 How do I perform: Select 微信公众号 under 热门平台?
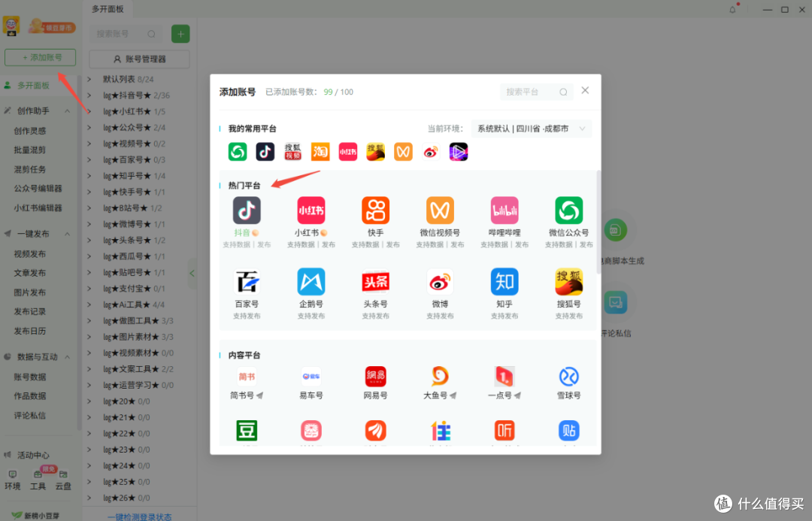pyautogui.click(x=568, y=211)
